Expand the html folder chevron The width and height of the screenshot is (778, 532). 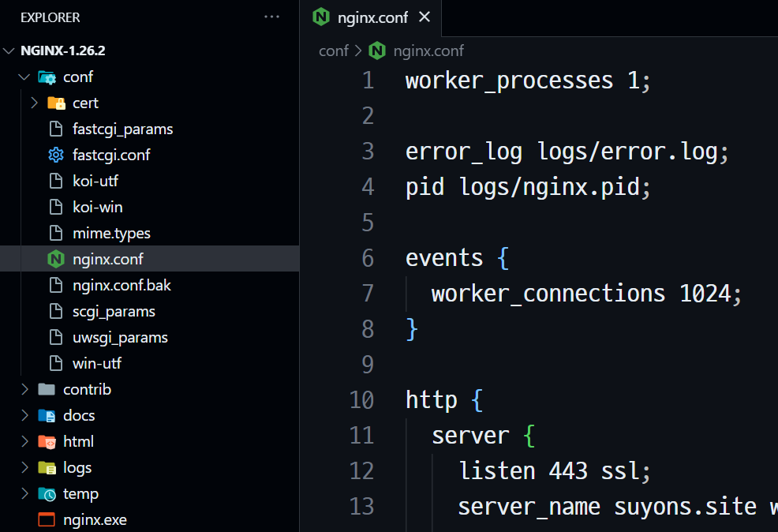pos(24,441)
